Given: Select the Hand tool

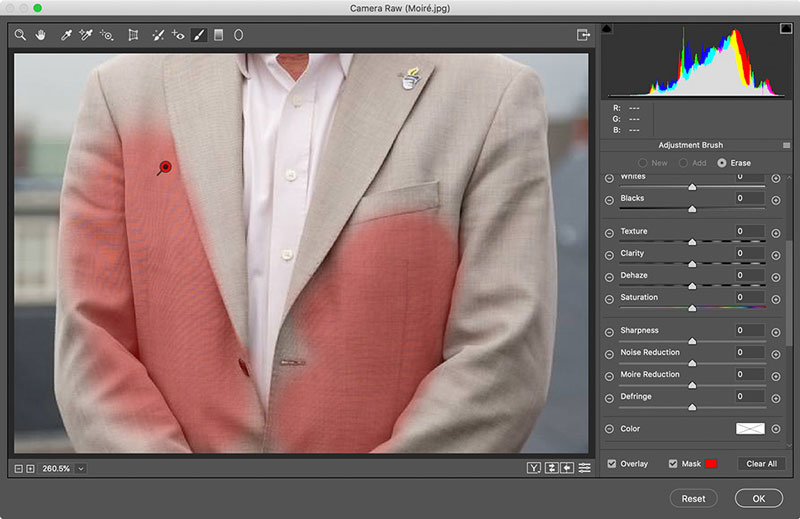Looking at the screenshot, I should tap(41, 35).
